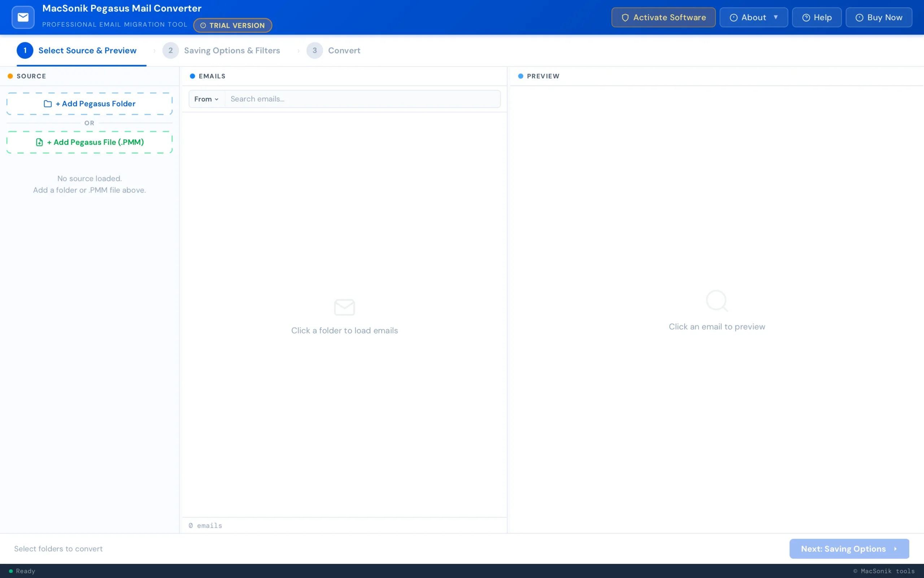924x578 pixels.
Task: Click the step 1 number circle
Action: (25, 51)
